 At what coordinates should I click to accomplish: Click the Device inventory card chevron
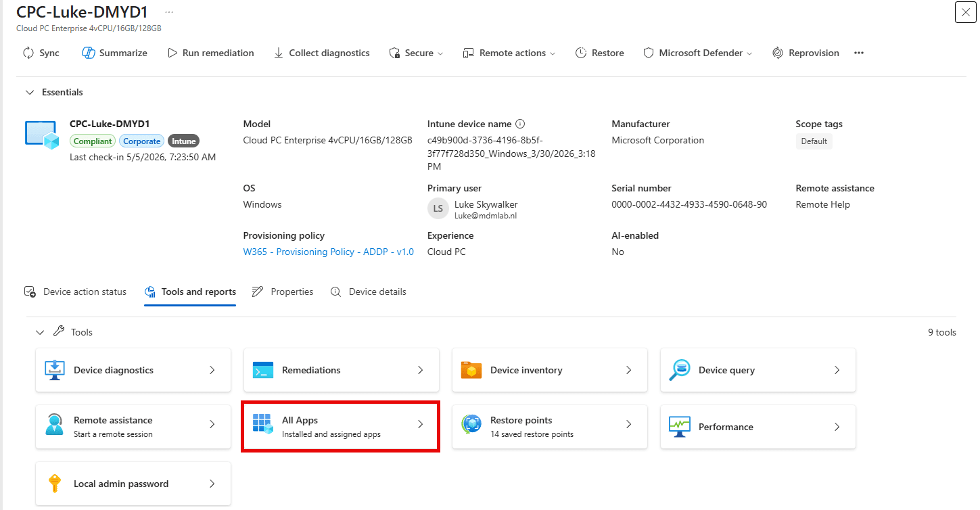(628, 370)
